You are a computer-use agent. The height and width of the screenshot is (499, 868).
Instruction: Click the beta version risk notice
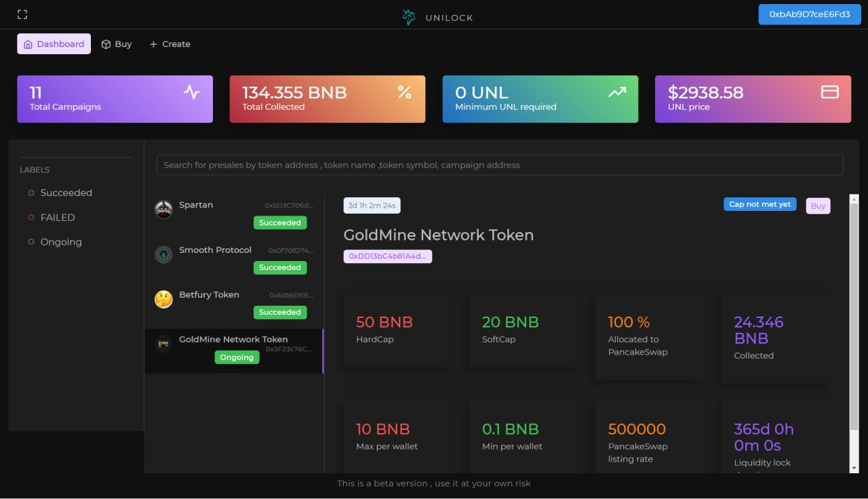434,483
